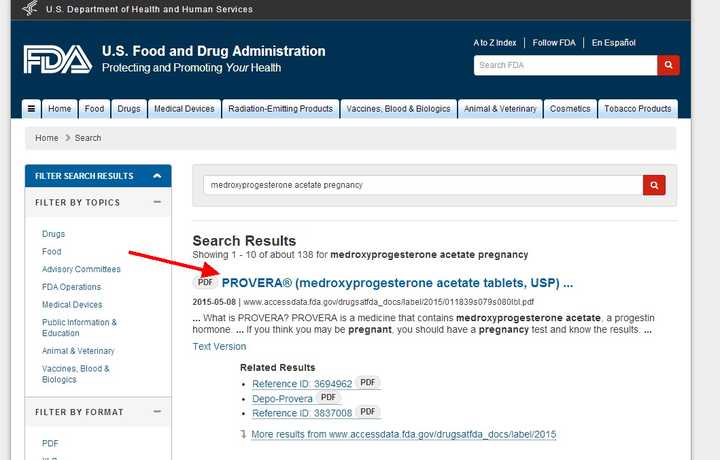Click the FDA logo
This screenshot has width=720, height=460.
[x=58, y=59]
